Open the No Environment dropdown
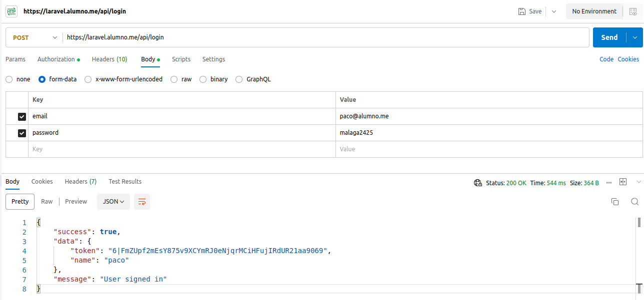Screen dimensions: 644x300 coord(594,11)
